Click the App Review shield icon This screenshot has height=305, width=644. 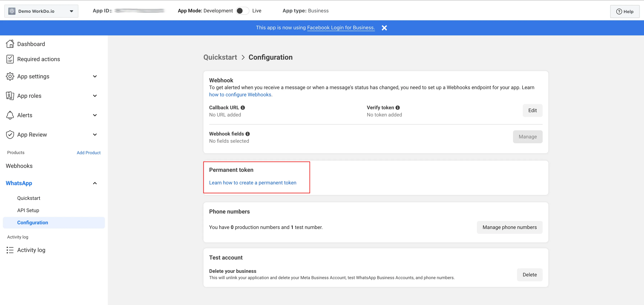point(10,134)
